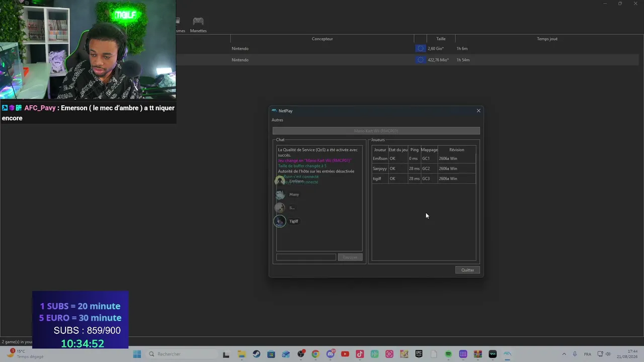Click the microphone icon in the system tray
The height and width of the screenshot is (362, 644).
(x=575, y=354)
